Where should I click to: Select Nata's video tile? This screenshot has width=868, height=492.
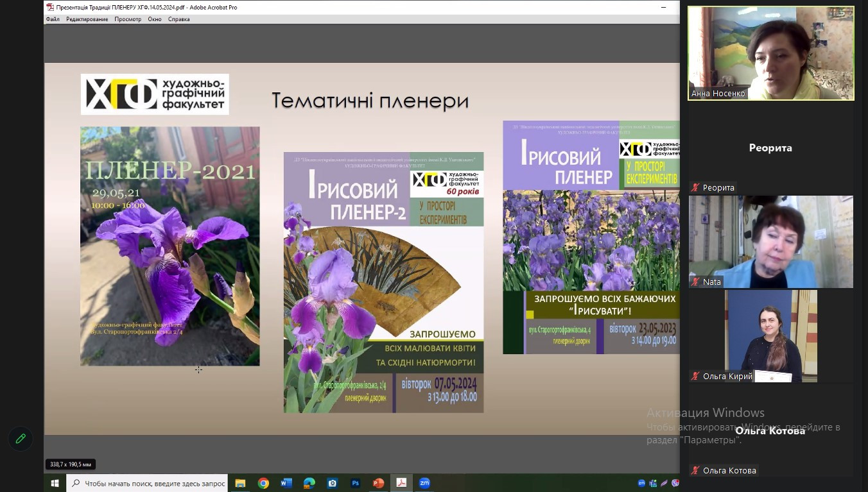[x=771, y=242]
